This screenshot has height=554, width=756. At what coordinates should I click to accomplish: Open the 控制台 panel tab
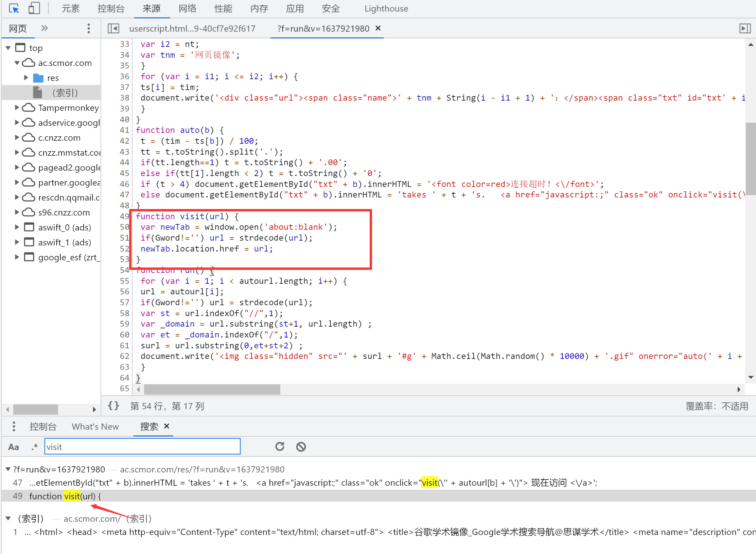(111, 8)
